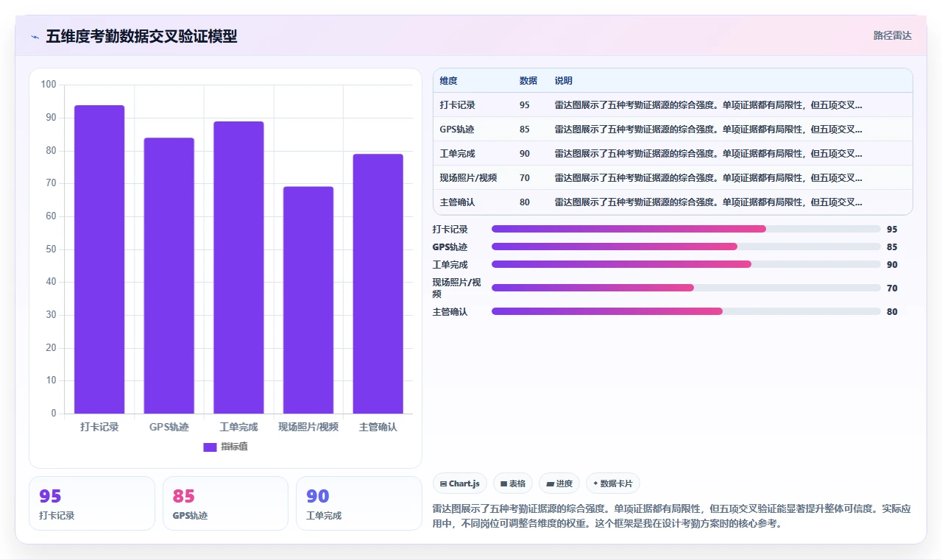The width and height of the screenshot is (942, 560).
Task: Click the lightning icon beside the page title
Action: click(35, 37)
